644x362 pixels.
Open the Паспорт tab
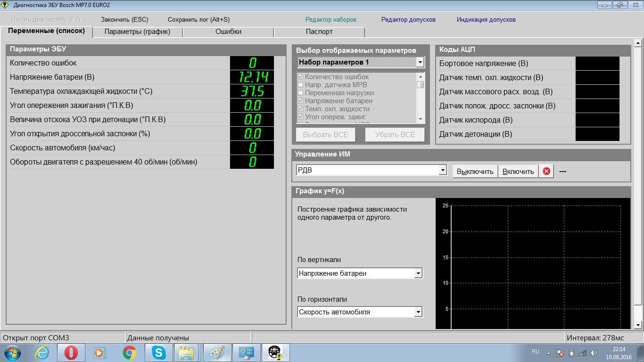319,32
